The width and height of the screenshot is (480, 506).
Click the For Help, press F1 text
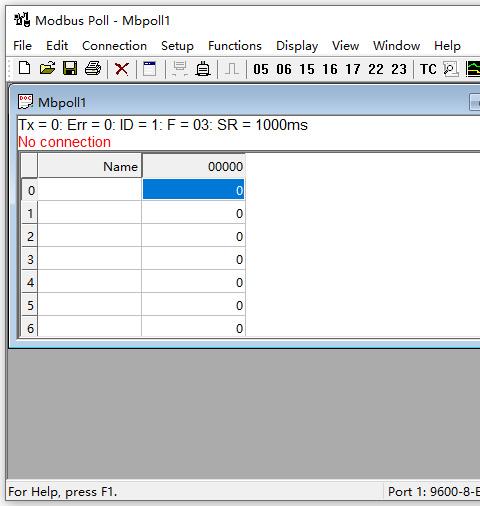point(63,492)
